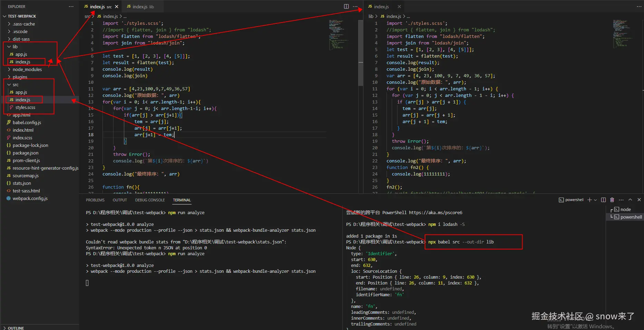Close the src index.js editor tab
Image resolution: width=644 pixels, height=330 pixels.
(x=117, y=7)
